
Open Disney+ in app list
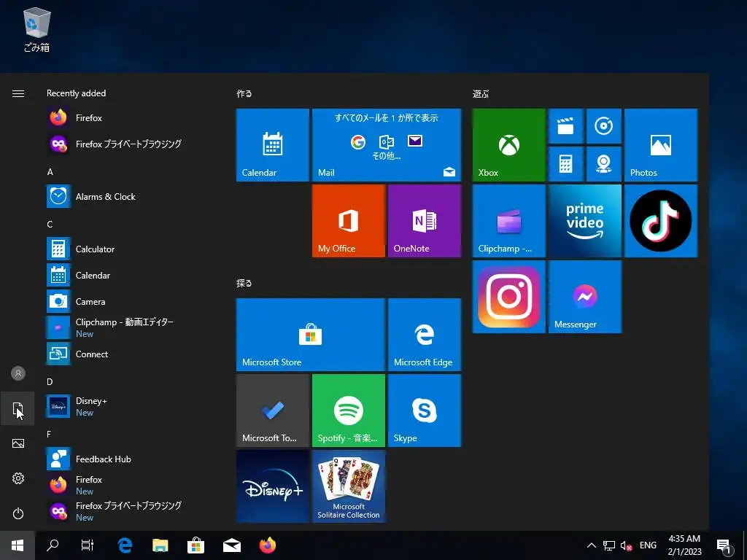tap(133, 406)
